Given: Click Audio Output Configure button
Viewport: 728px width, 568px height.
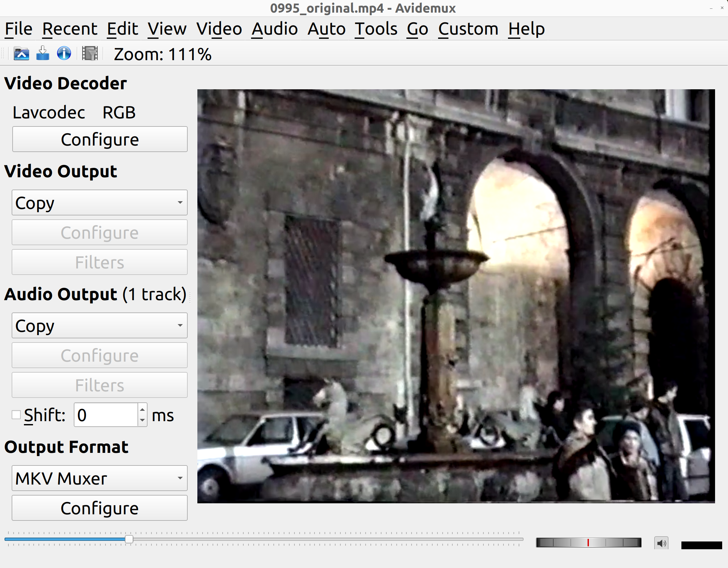Looking at the screenshot, I should 100,355.
